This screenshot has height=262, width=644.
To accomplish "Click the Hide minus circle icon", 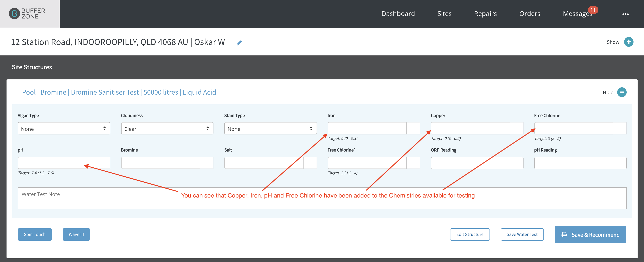I will 622,92.
